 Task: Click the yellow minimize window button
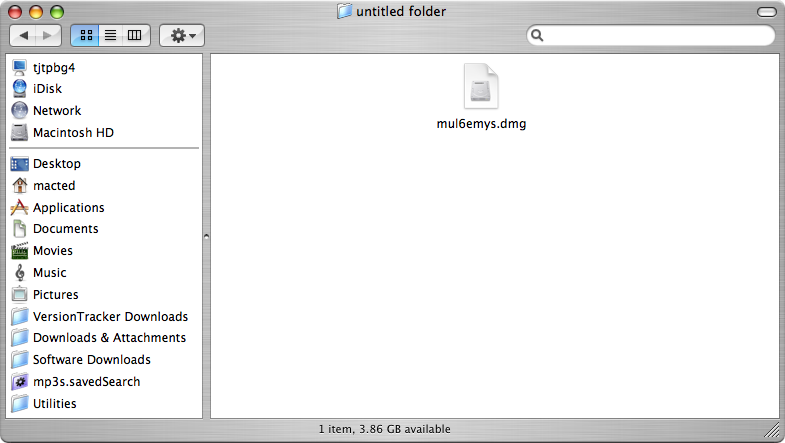[36, 12]
